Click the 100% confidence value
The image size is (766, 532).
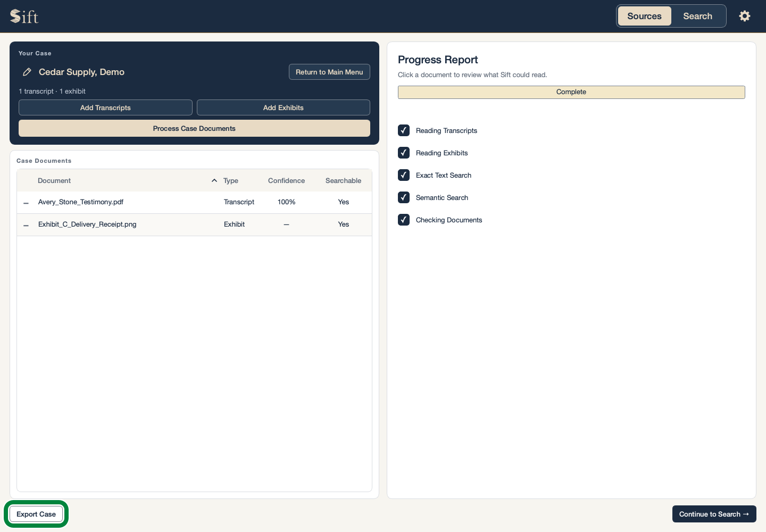tap(286, 202)
